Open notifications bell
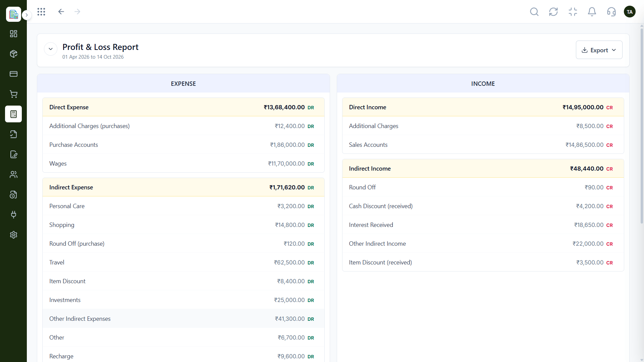The image size is (644, 362). coord(592,12)
